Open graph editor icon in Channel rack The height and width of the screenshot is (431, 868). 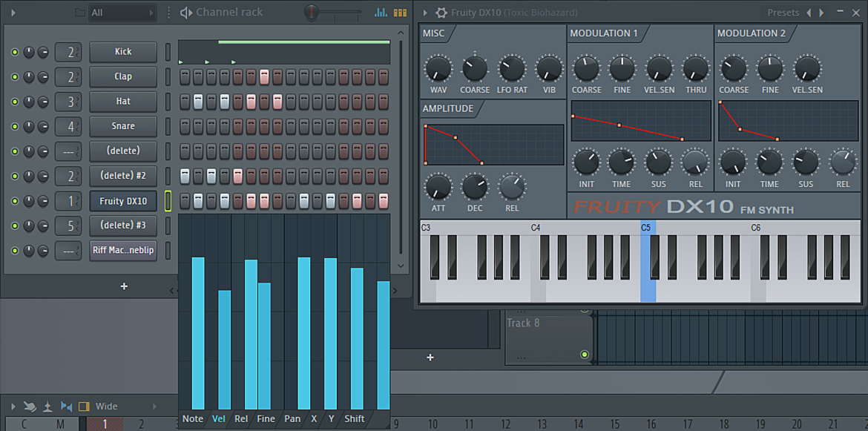click(381, 12)
